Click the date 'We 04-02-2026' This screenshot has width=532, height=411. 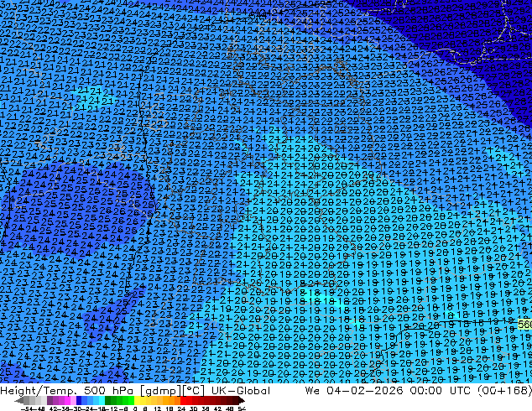(354, 391)
